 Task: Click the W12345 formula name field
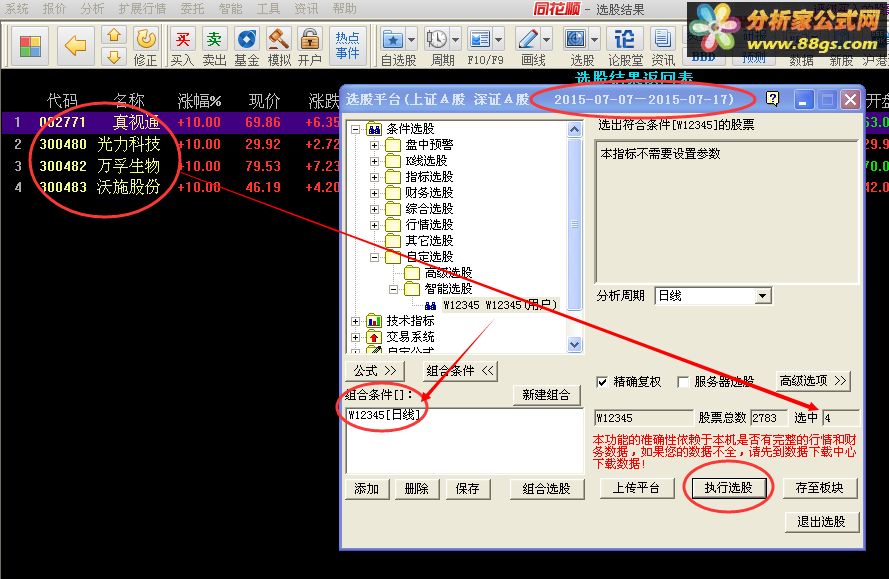(x=643, y=418)
